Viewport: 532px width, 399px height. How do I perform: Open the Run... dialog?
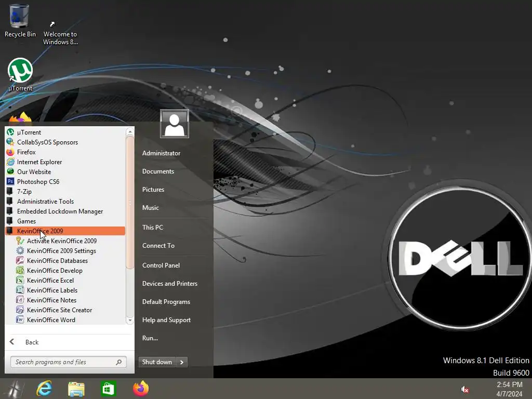150,338
